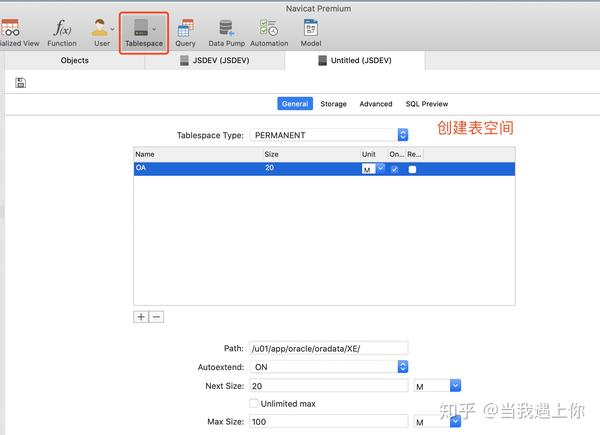Viewport: 600px width, 435px height.
Task: Select the Tablespace toolbar icon
Action: [144, 33]
